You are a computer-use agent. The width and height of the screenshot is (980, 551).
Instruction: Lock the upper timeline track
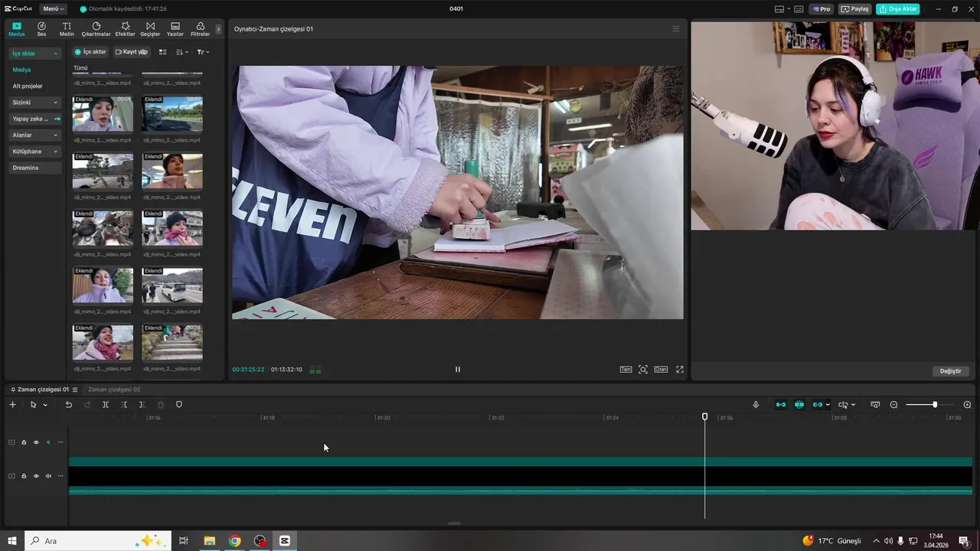[24, 442]
